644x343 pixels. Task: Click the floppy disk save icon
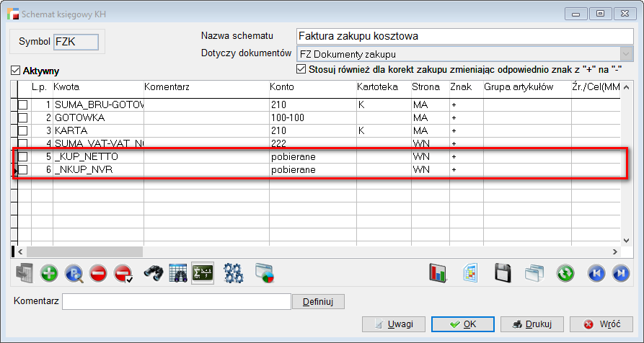click(503, 272)
